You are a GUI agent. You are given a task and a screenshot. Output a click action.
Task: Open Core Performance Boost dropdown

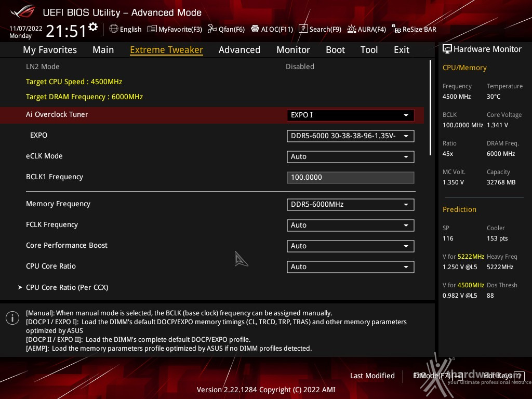click(x=350, y=246)
